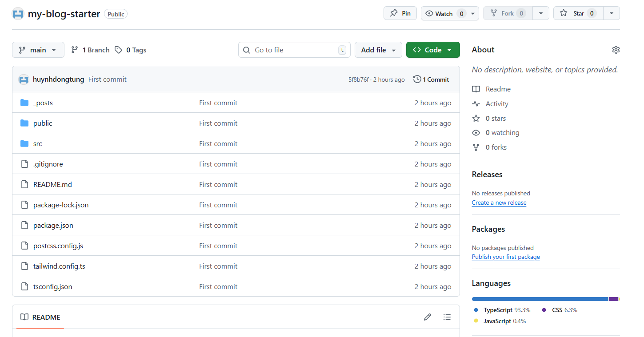Open the main branch selector dropdown

coord(38,50)
